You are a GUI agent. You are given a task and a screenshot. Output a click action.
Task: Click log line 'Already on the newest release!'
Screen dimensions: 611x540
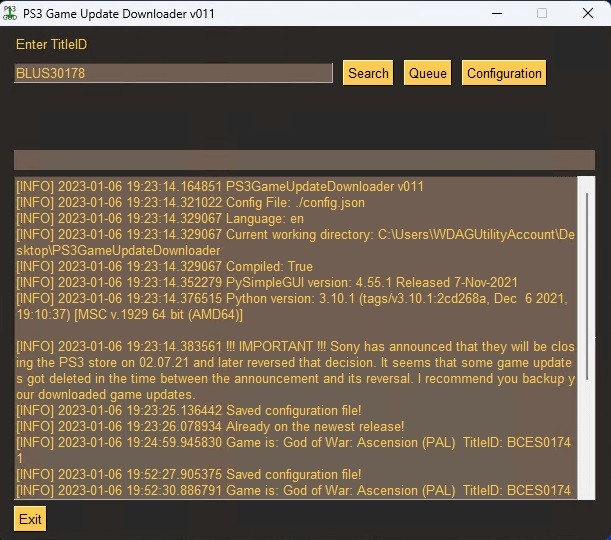[x=210, y=426]
